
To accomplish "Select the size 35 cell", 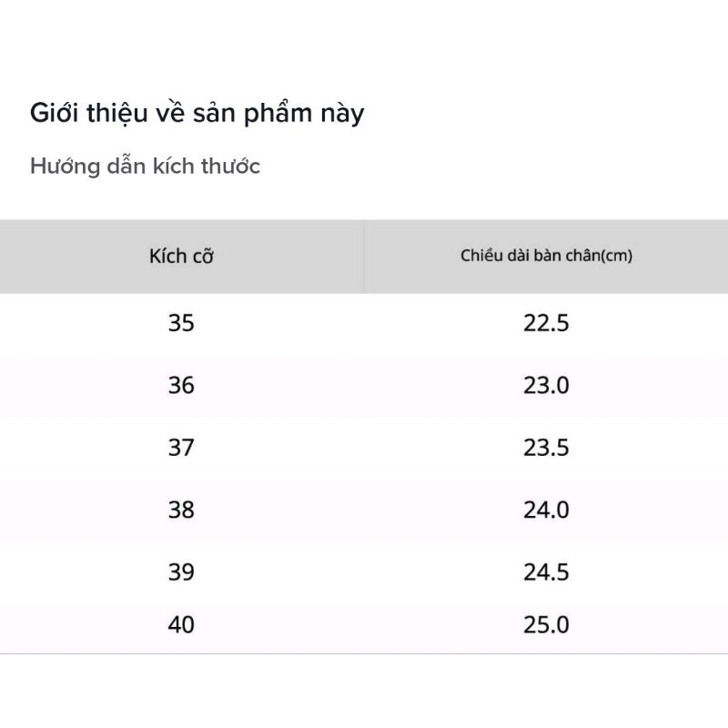I will (181, 323).
